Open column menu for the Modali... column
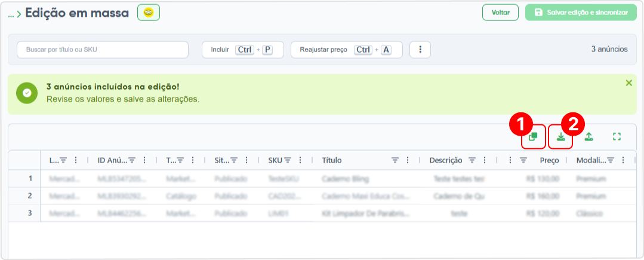 point(623,160)
